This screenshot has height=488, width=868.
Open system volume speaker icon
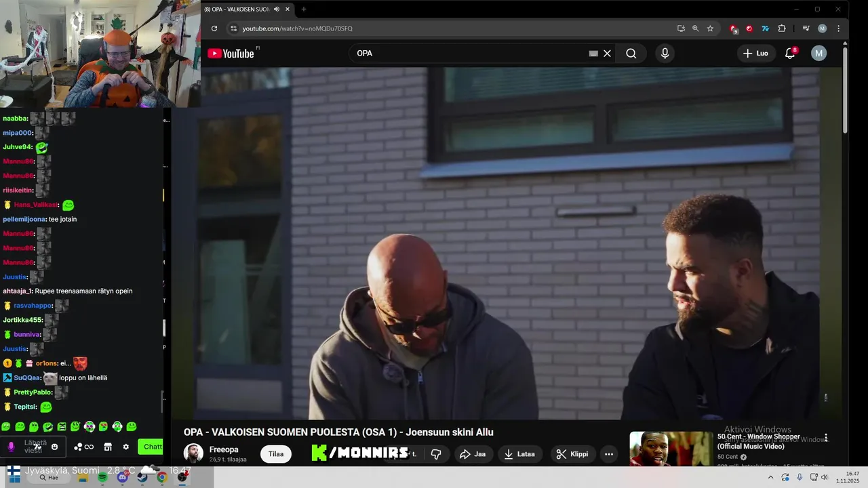coord(825,477)
